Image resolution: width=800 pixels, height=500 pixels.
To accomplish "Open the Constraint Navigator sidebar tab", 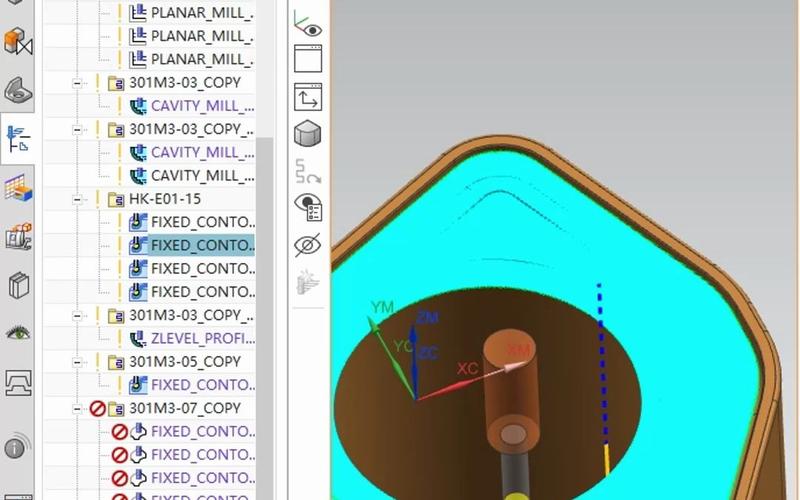I will click(18, 91).
